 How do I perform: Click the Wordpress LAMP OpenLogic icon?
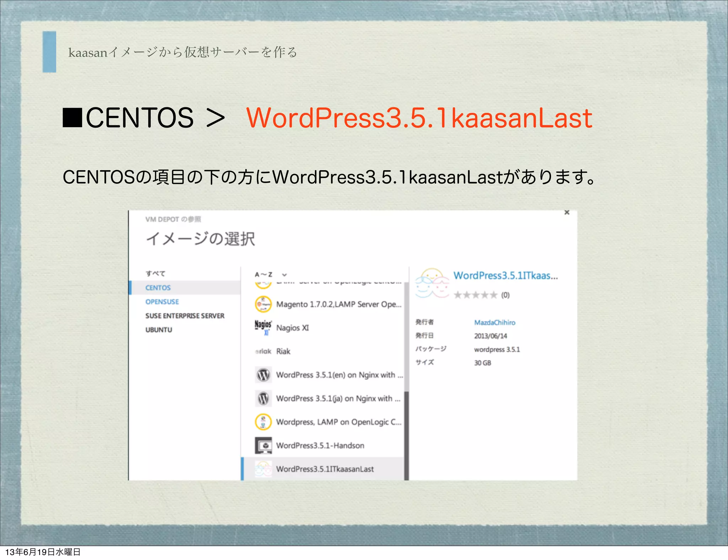coord(263,422)
